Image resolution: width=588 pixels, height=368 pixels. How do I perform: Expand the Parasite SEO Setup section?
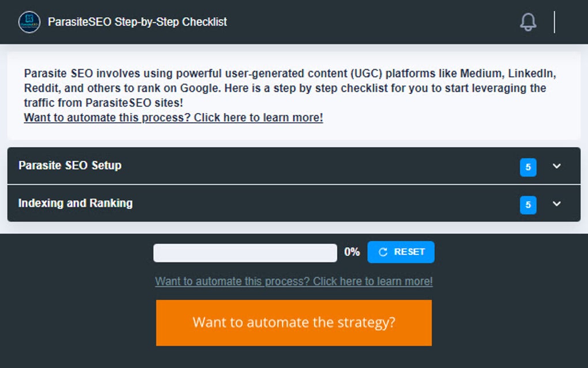(288, 166)
